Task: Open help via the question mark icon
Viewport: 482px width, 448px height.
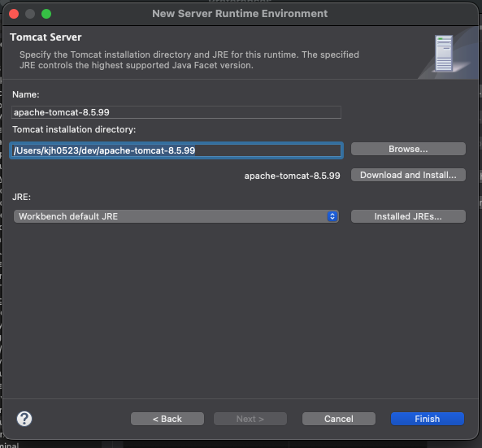Action: 24,419
